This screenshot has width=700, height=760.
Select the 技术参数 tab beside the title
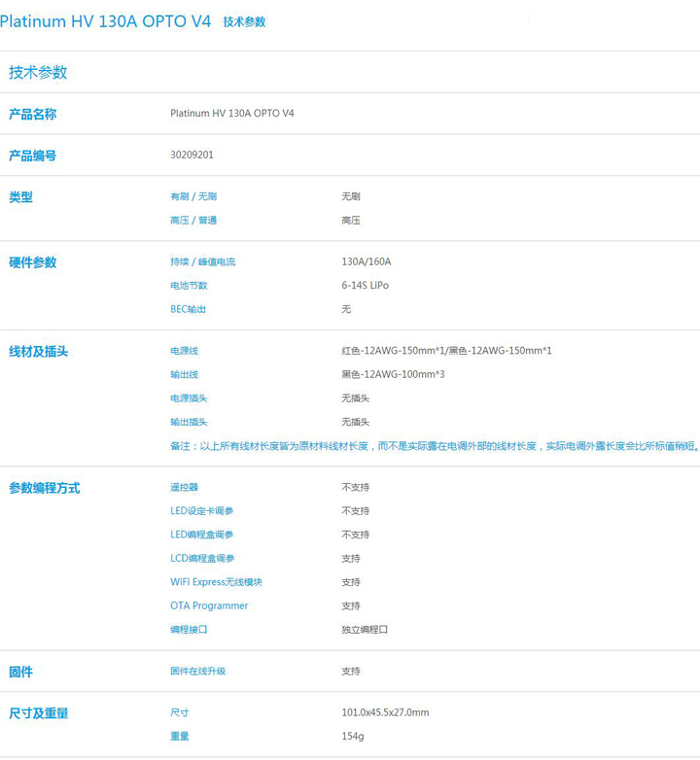244,21
